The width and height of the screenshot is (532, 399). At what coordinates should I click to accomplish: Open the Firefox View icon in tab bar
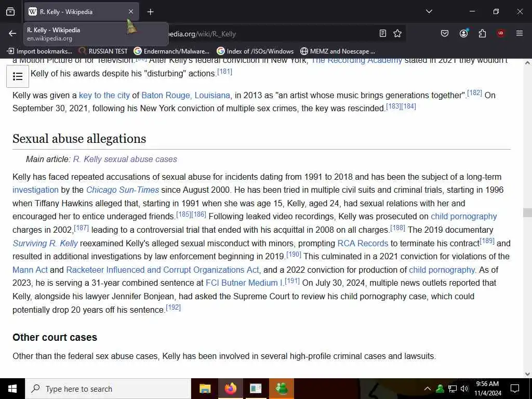(10, 11)
